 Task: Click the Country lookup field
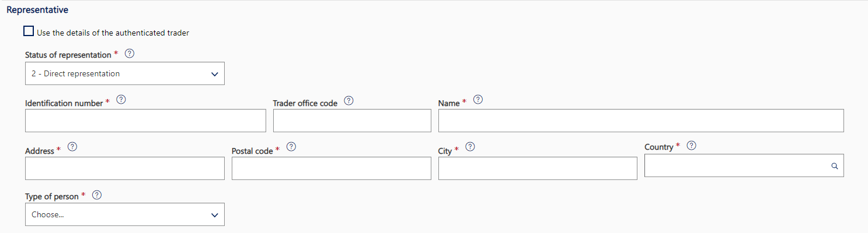(735, 166)
